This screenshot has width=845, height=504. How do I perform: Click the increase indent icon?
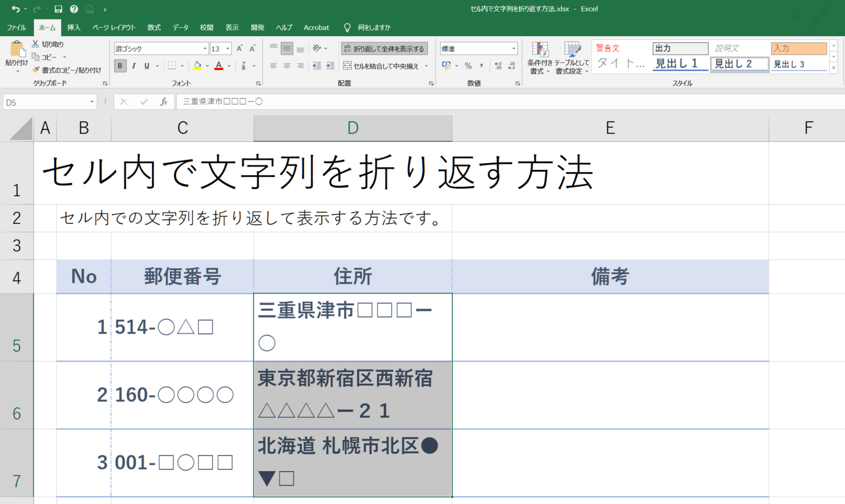[x=330, y=66]
